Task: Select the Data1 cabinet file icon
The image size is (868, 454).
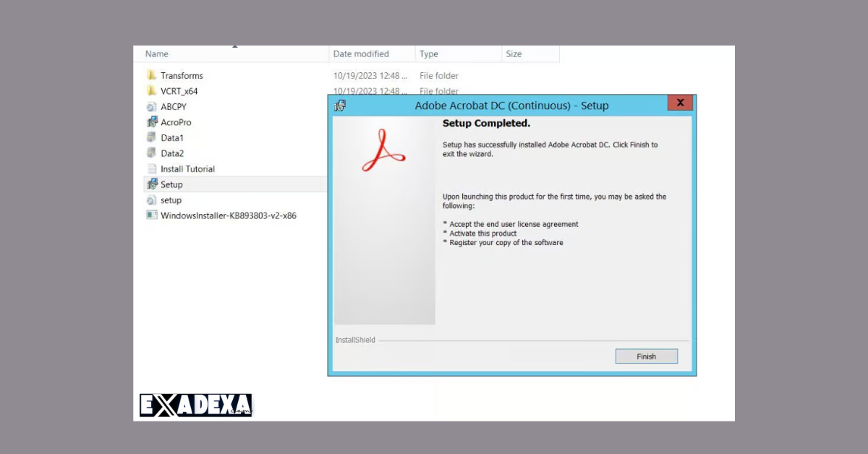Action: [x=171, y=137]
